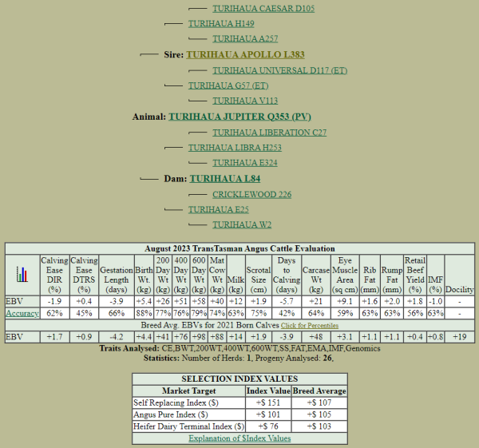Open TURIHAUA W2 pedigree link
The image size is (479, 448).
242,225
